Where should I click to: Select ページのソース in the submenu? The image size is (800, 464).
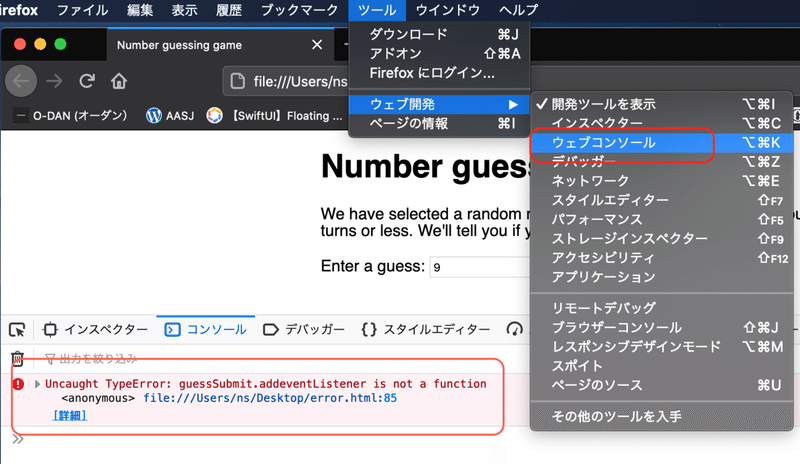[662, 385]
